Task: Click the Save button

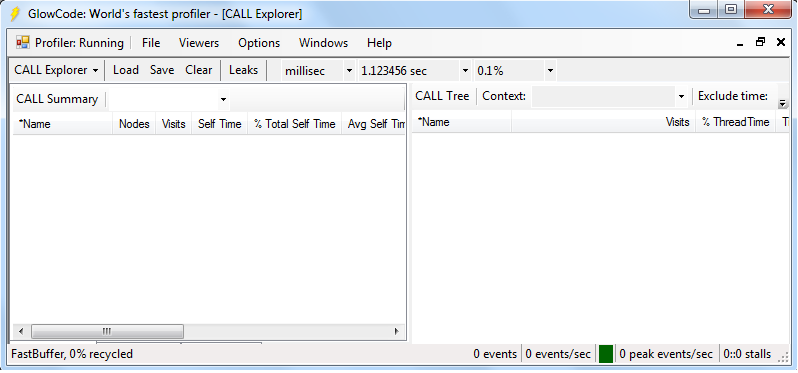Action: 162,70
